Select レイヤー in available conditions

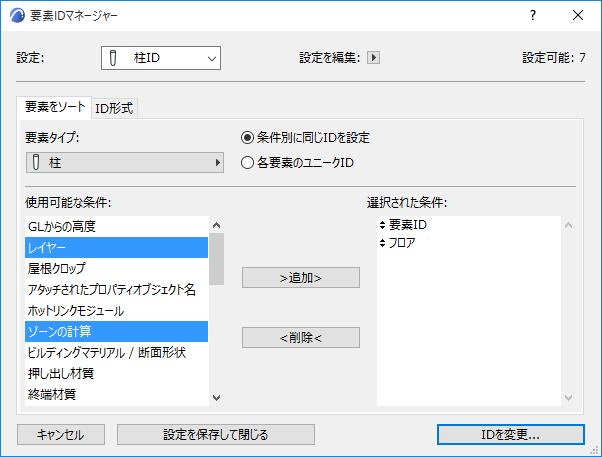point(116,247)
